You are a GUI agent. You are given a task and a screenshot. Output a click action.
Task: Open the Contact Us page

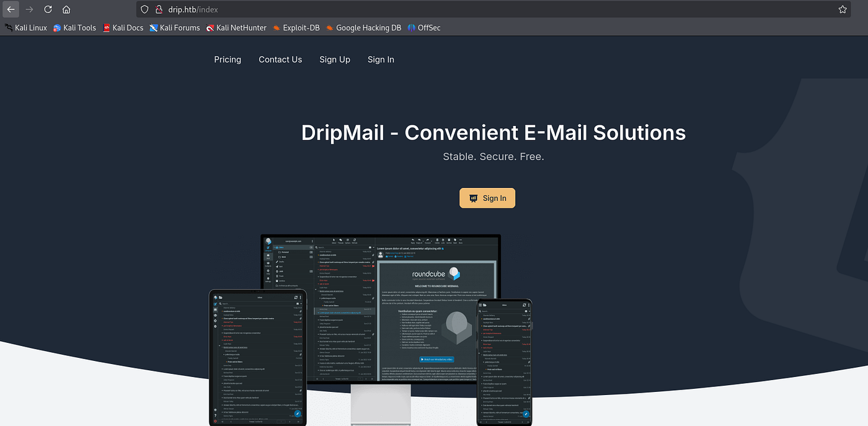click(280, 60)
